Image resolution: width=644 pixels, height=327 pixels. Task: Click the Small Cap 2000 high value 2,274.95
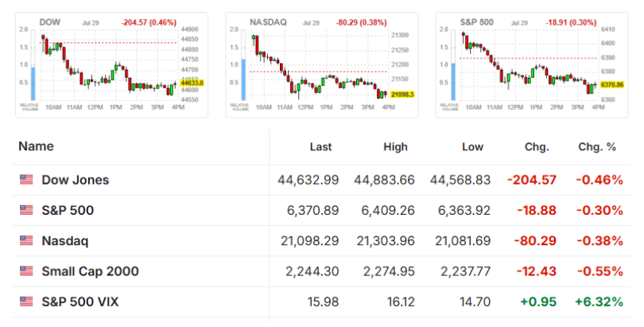tap(389, 271)
